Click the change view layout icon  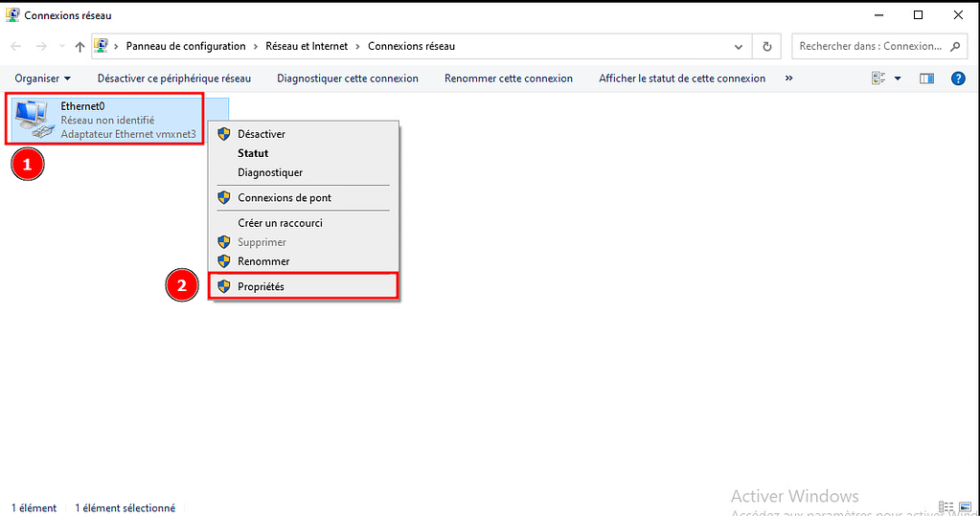coord(878,79)
